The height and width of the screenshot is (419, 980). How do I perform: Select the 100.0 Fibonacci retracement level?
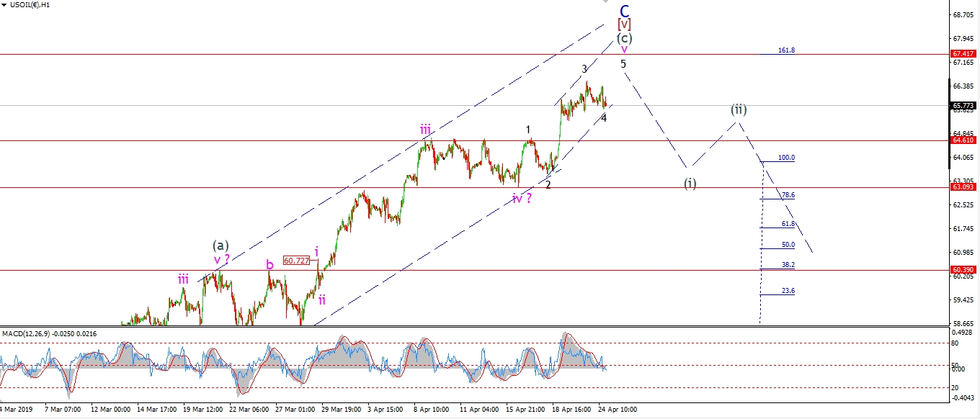click(786, 158)
